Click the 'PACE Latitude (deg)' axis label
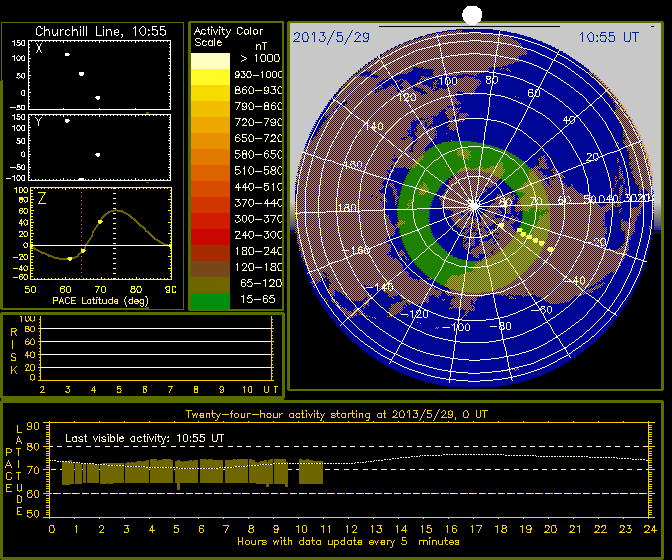Image resolution: width=672 pixels, height=560 pixels. (100, 301)
